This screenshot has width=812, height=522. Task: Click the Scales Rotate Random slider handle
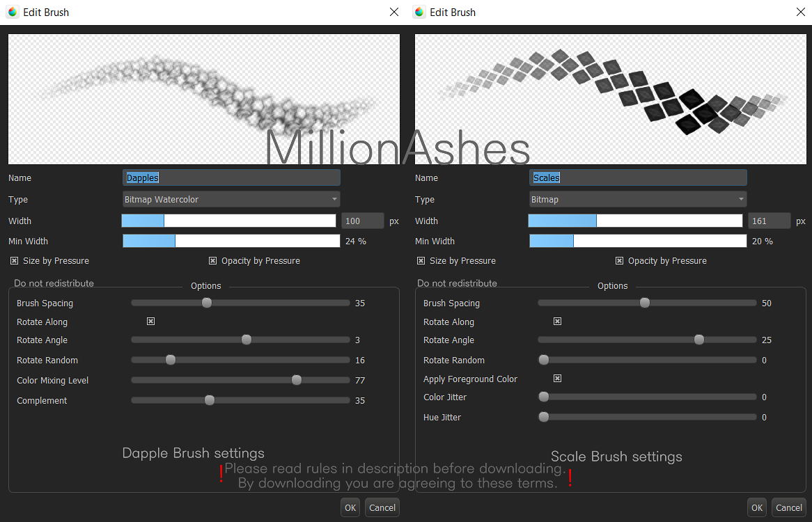tap(544, 360)
